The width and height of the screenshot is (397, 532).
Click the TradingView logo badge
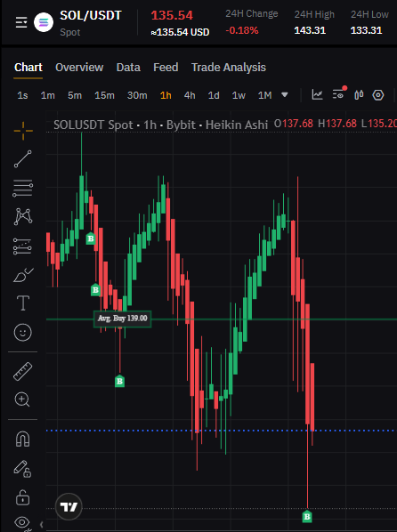coord(69,507)
